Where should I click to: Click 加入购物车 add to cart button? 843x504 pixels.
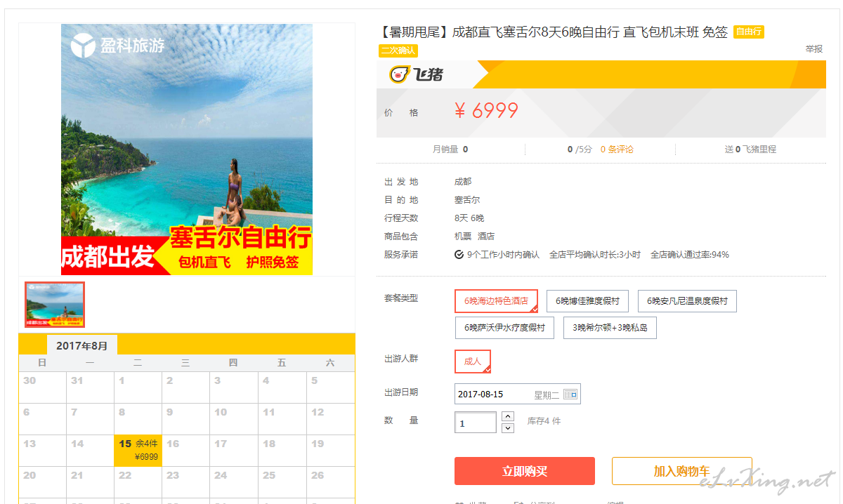coord(682,471)
